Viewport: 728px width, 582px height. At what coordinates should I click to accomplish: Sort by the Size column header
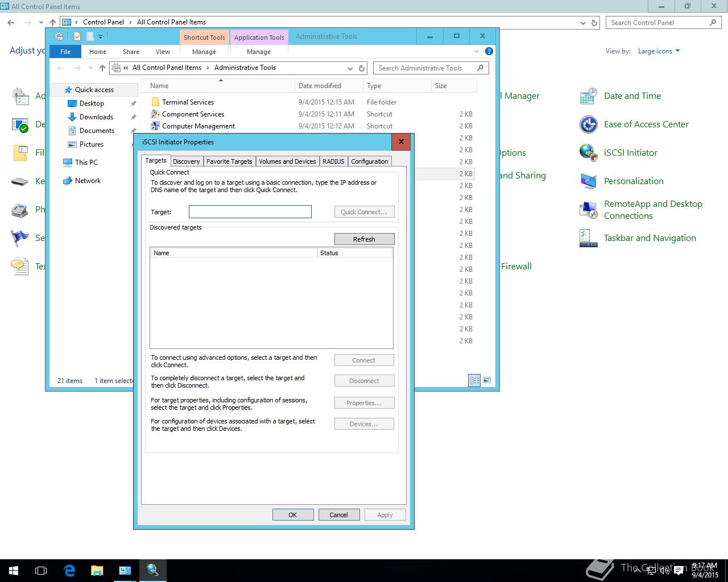(454, 86)
